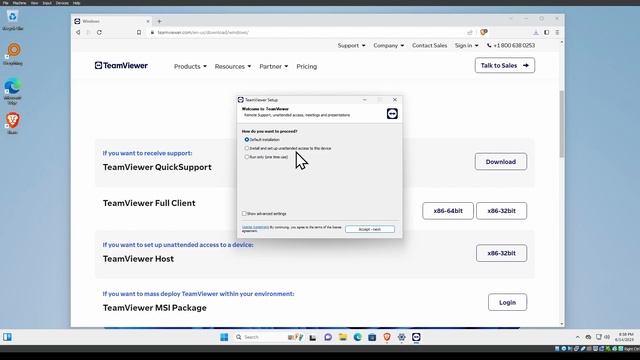Select Run only (one time use) option
Image resolution: width=640 pixels, height=360 pixels.
tap(247, 157)
